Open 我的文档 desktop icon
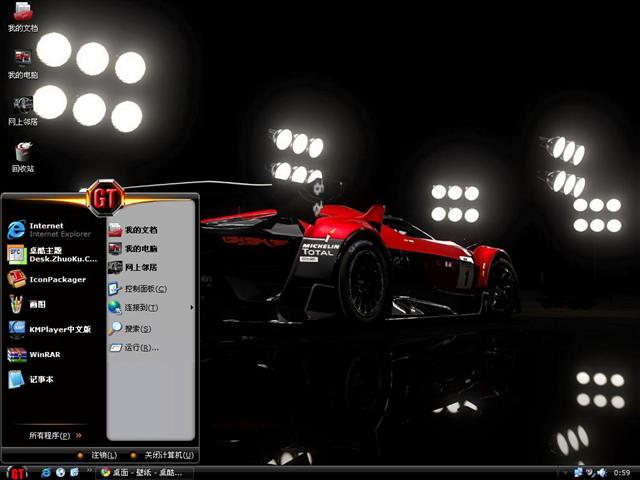The image size is (640, 480). coord(23,16)
